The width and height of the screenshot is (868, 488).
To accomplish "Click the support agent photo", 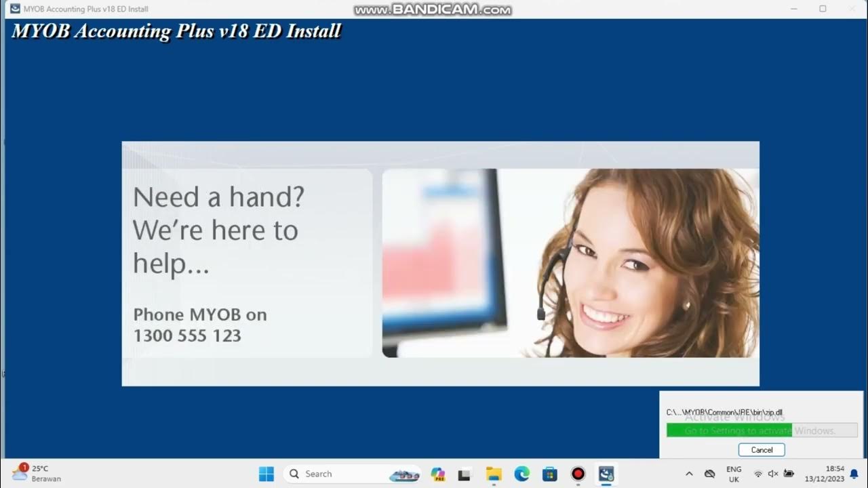I will [x=570, y=263].
